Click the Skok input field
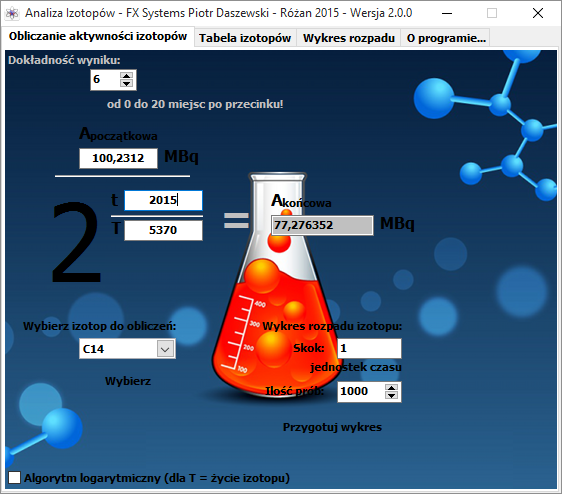 [369, 348]
